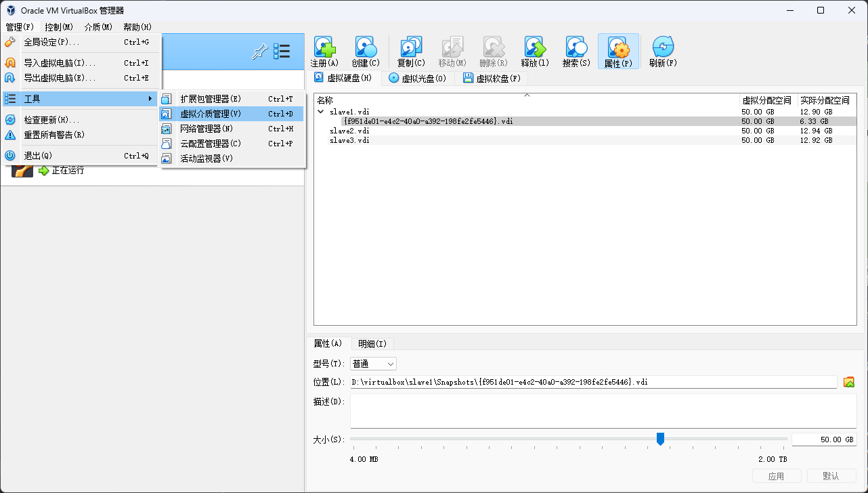Toggle the 属性(P) properties pane button
The height and width of the screenshot is (493, 868).
(x=618, y=51)
